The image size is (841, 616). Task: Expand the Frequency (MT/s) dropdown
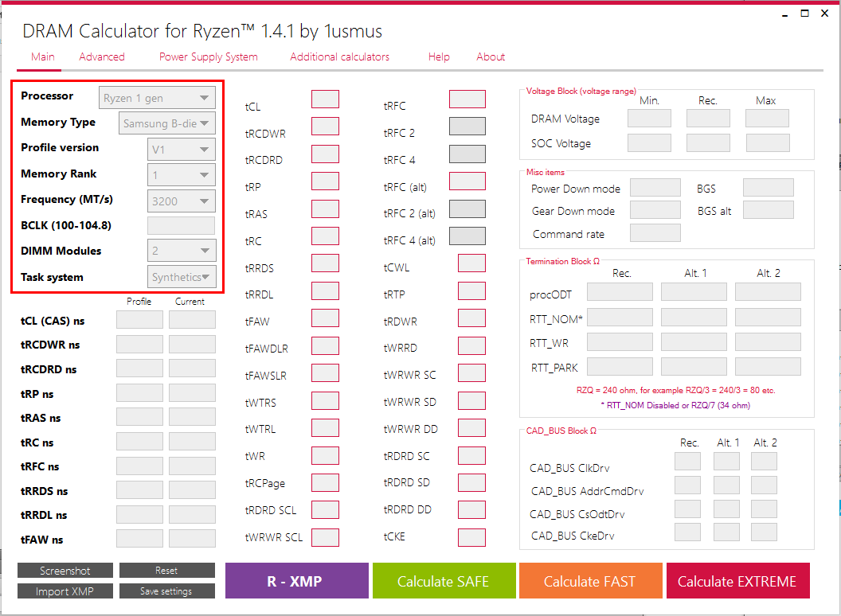[182, 201]
